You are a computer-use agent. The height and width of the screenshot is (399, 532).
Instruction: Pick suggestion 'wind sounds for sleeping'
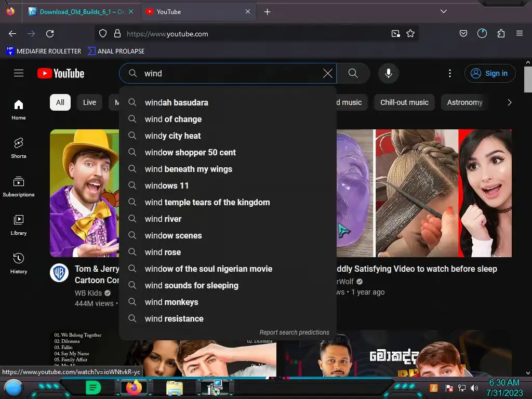pyautogui.click(x=228, y=285)
